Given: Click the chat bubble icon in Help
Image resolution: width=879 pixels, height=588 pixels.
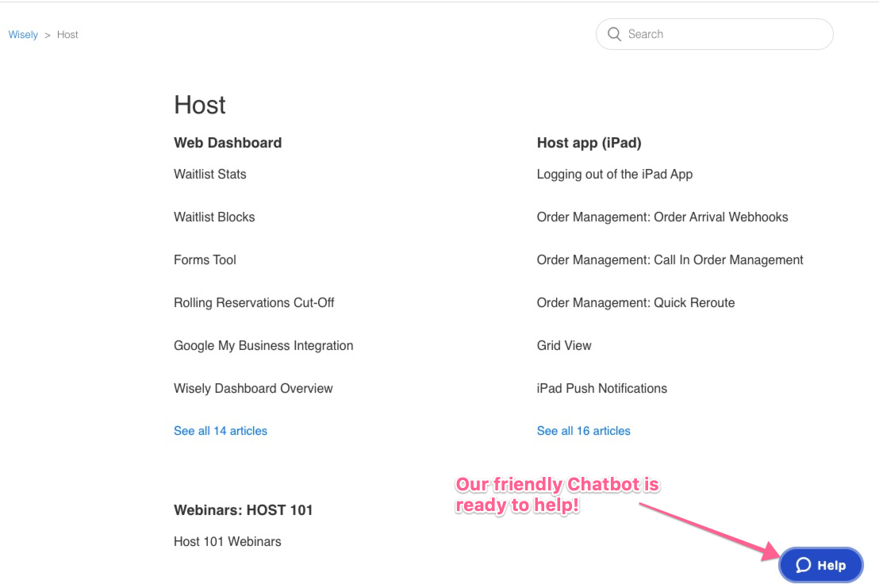Looking at the screenshot, I should (804, 565).
